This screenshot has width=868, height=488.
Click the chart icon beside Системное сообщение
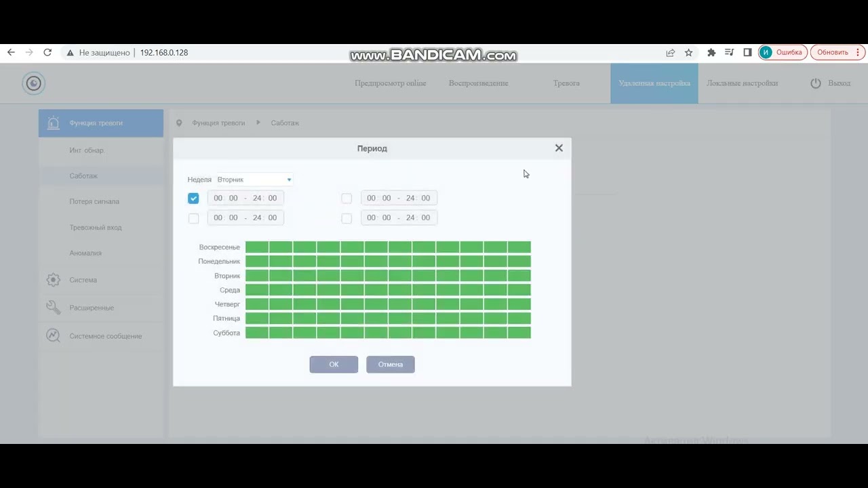click(x=53, y=335)
